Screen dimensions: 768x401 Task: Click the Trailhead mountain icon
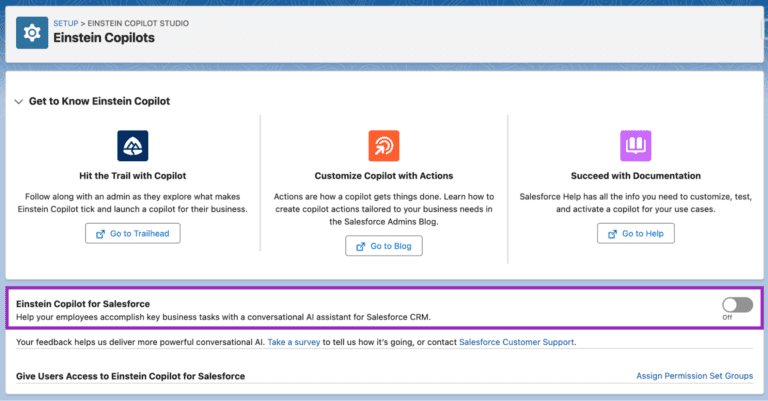[133, 145]
